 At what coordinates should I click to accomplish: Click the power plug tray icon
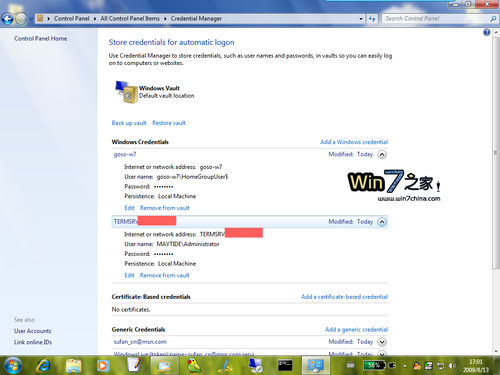tap(392, 366)
